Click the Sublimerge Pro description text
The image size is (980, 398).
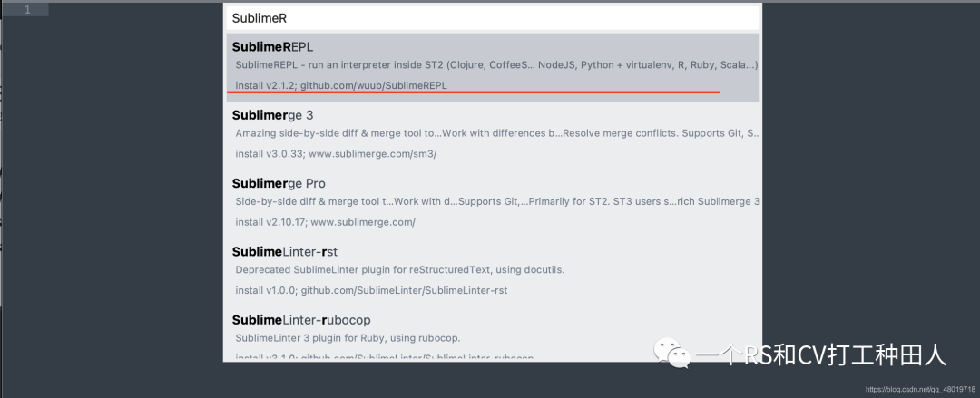495,201
